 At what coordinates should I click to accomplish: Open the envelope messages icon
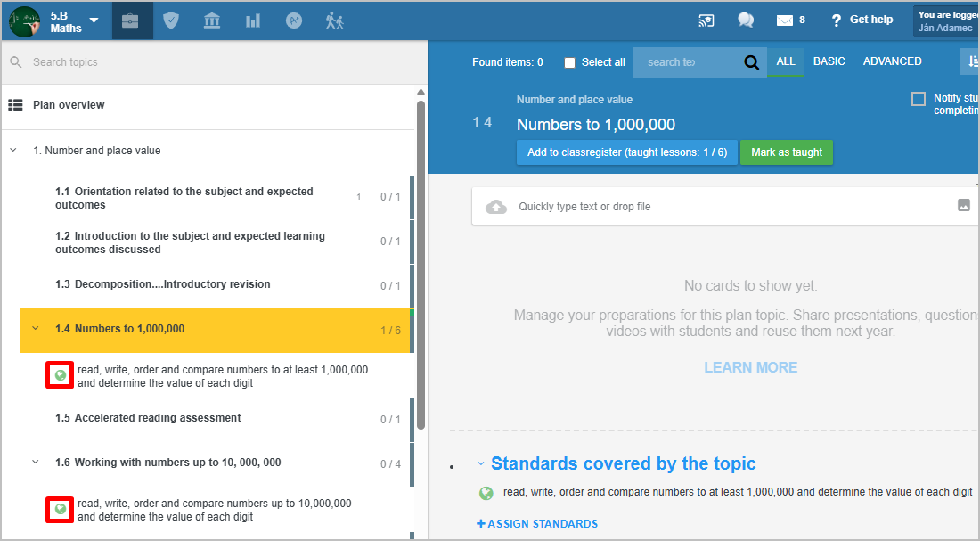click(784, 20)
